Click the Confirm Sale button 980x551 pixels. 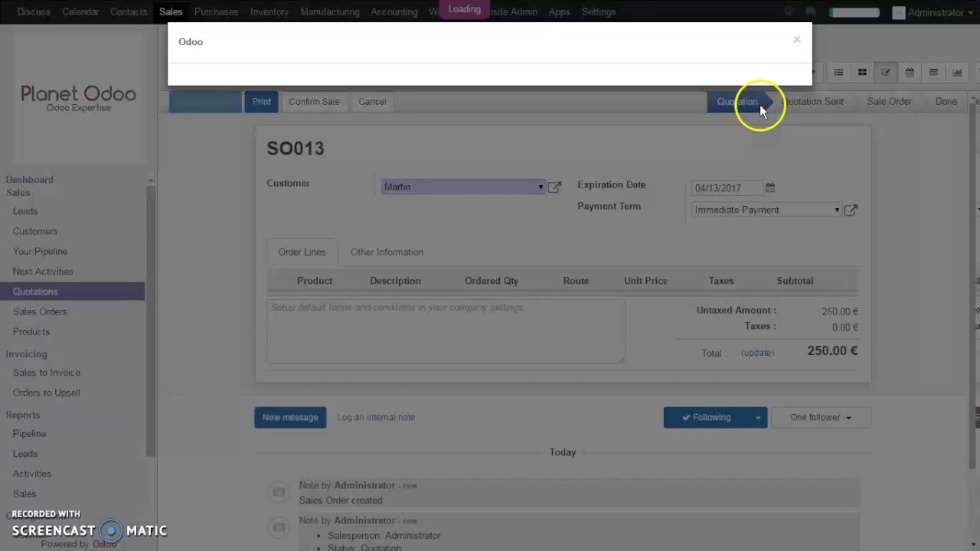pos(314,101)
